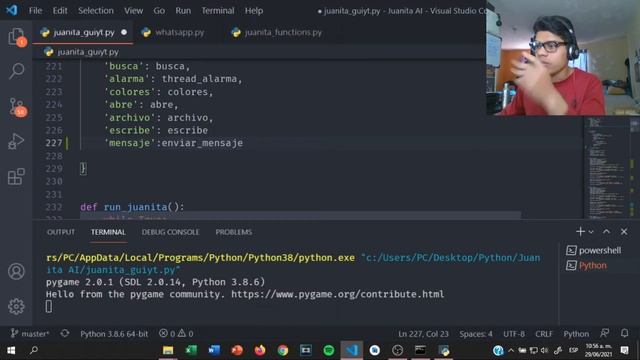Image resolution: width=640 pixels, height=360 pixels.
Task: Open the notifications bell in status bar
Action: click(x=624, y=333)
